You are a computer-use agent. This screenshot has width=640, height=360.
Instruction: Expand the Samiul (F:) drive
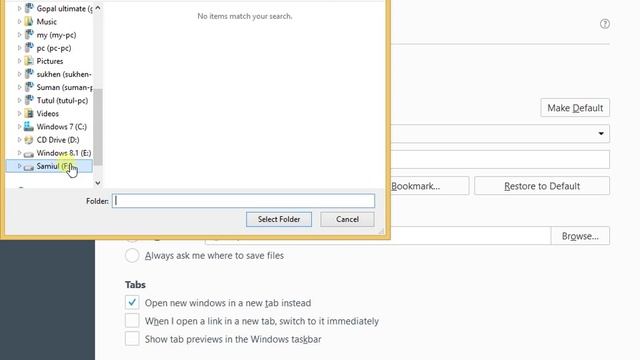pyautogui.click(x=19, y=166)
